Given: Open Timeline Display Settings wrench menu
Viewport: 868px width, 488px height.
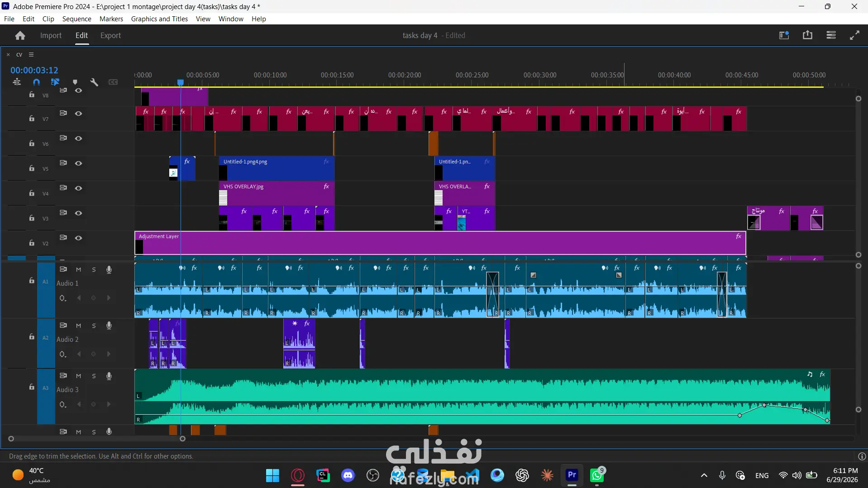Looking at the screenshot, I should tap(94, 82).
